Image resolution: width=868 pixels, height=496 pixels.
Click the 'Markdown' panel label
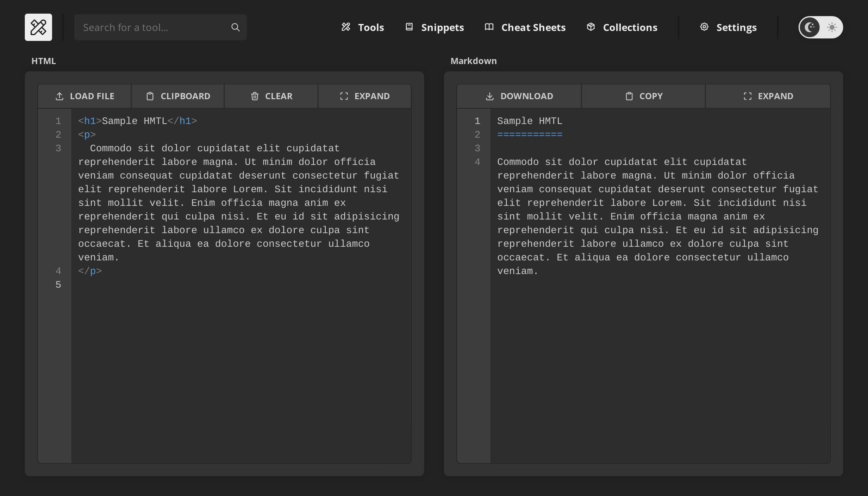coord(474,61)
